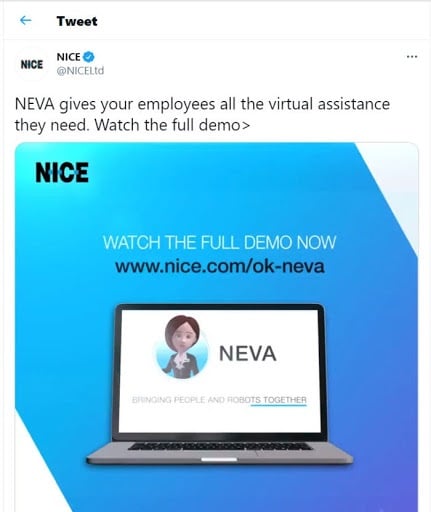Click the Bringing People and Robots Together tagline
431x512 pixels.
click(219, 400)
